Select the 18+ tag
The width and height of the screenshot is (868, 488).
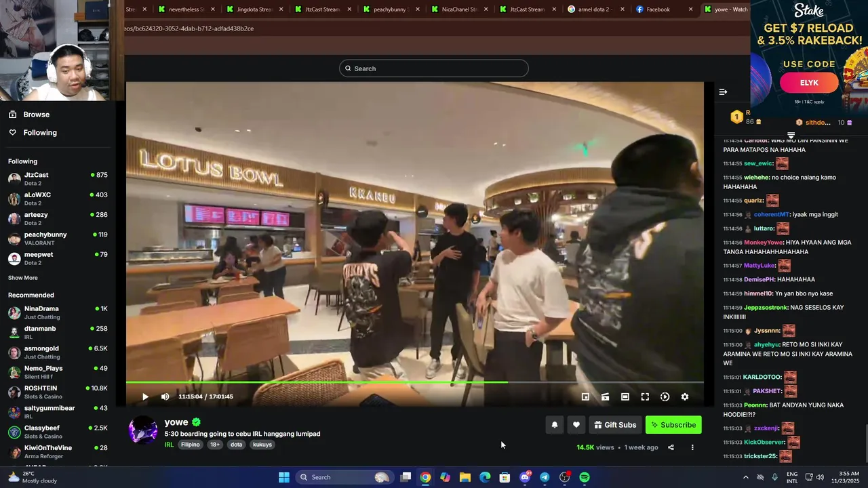214,445
